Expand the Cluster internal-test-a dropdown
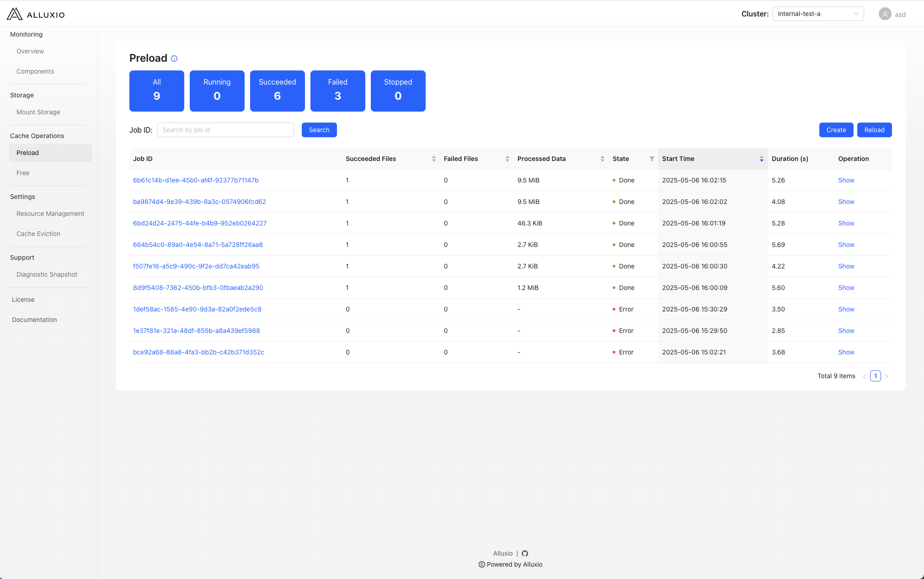This screenshot has height=579, width=924. point(817,14)
